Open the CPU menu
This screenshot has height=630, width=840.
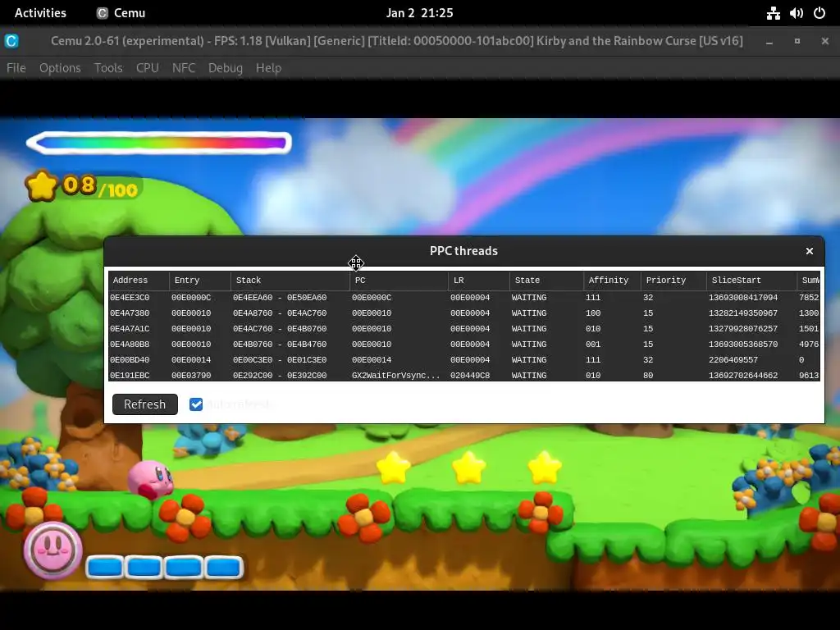tap(148, 68)
